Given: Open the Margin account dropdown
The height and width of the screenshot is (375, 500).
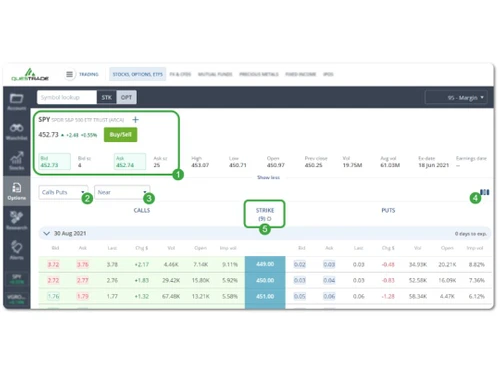Looking at the screenshot, I should tap(456, 98).
